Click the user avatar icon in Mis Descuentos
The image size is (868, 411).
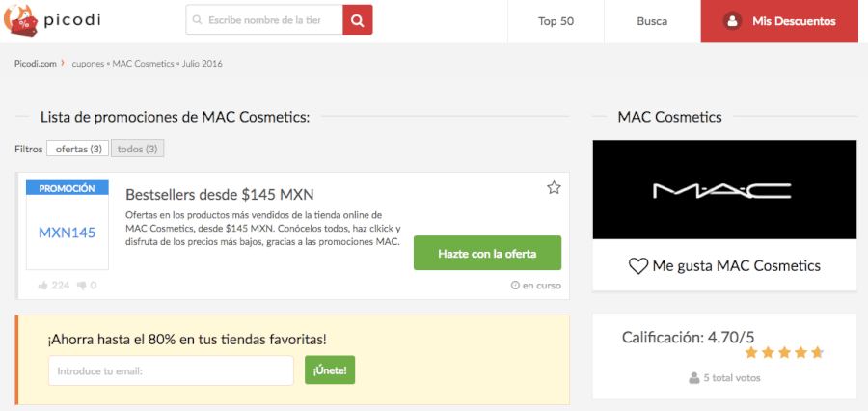732,21
